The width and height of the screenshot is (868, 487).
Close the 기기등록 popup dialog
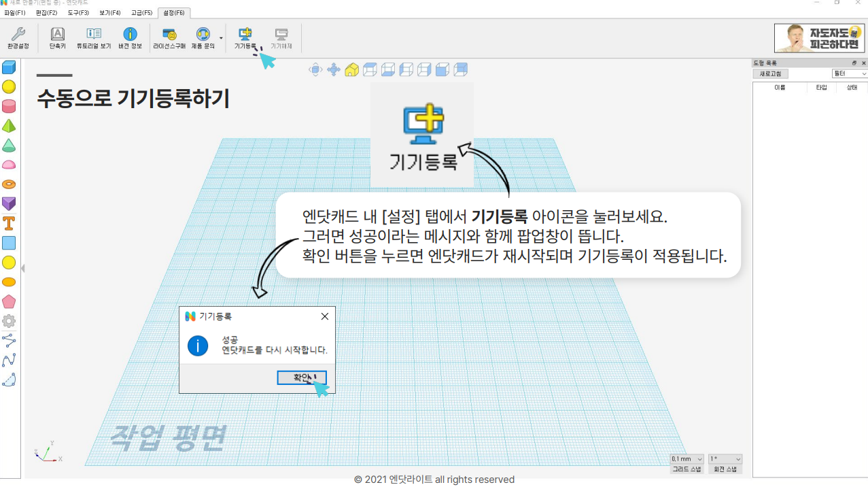325,316
